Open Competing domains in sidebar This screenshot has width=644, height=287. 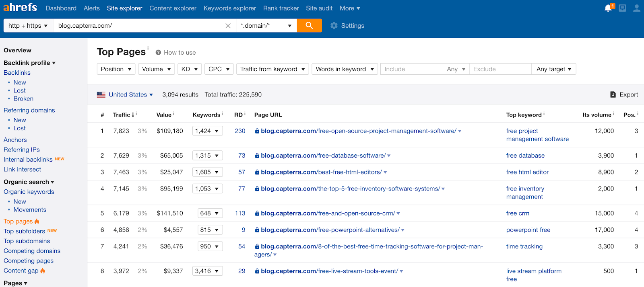pos(32,251)
